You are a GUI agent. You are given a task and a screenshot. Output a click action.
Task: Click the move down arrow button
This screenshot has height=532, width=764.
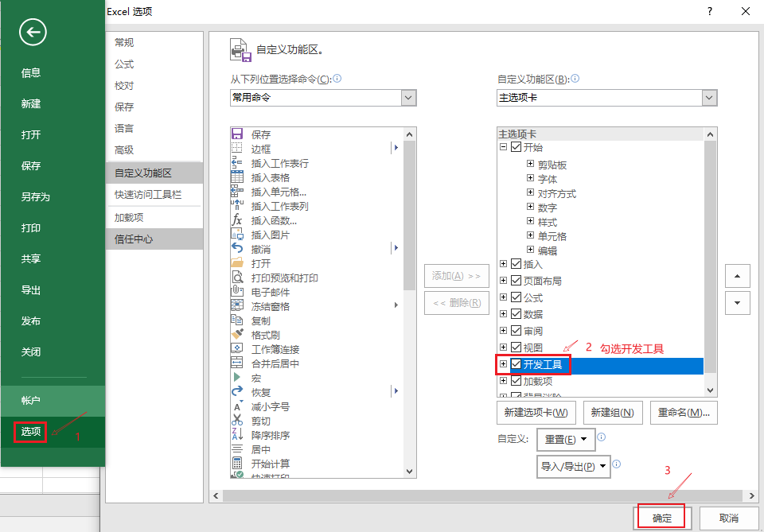point(737,303)
